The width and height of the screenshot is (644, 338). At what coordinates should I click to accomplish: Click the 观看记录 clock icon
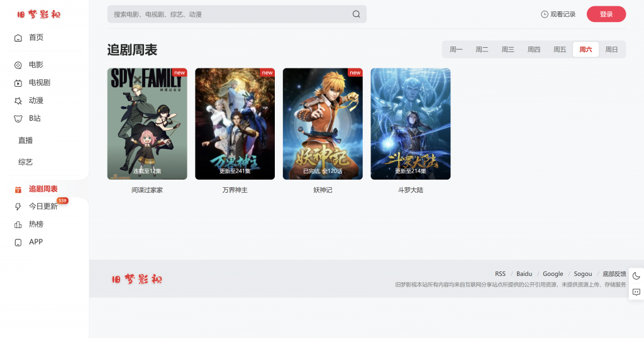(x=544, y=14)
